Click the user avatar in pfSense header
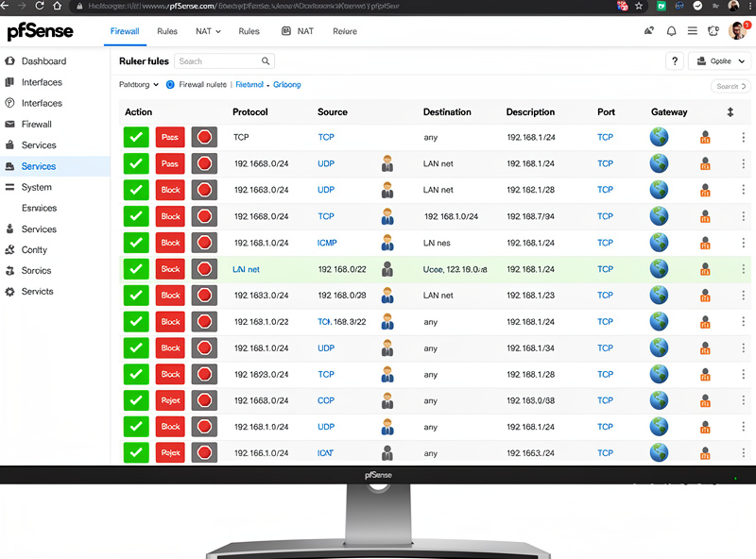Screen dimensions: 756x559 [737, 31]
